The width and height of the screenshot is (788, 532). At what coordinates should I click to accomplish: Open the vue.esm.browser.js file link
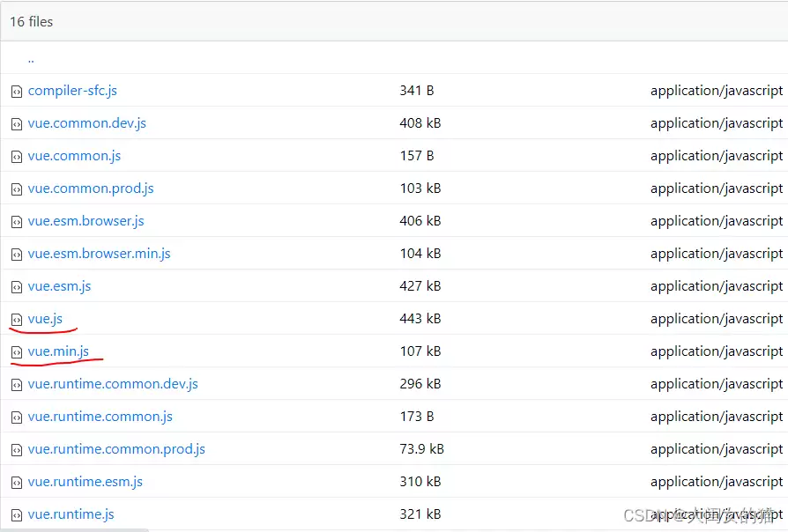click(x=85, y=221)
